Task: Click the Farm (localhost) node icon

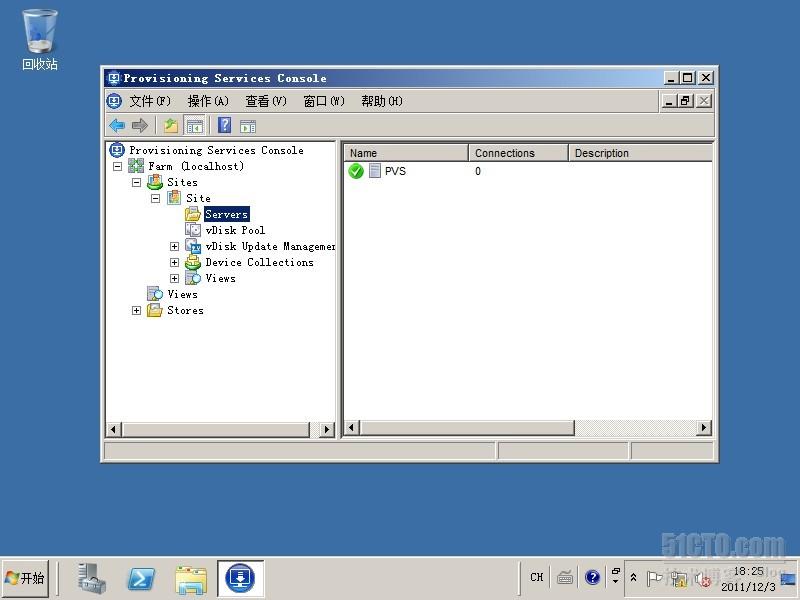Action: (136, 166)
